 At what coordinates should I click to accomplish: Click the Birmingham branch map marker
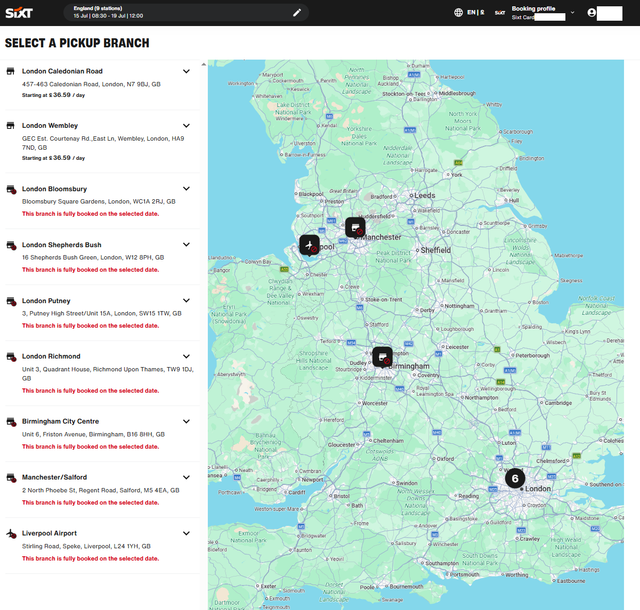[382, 357]
